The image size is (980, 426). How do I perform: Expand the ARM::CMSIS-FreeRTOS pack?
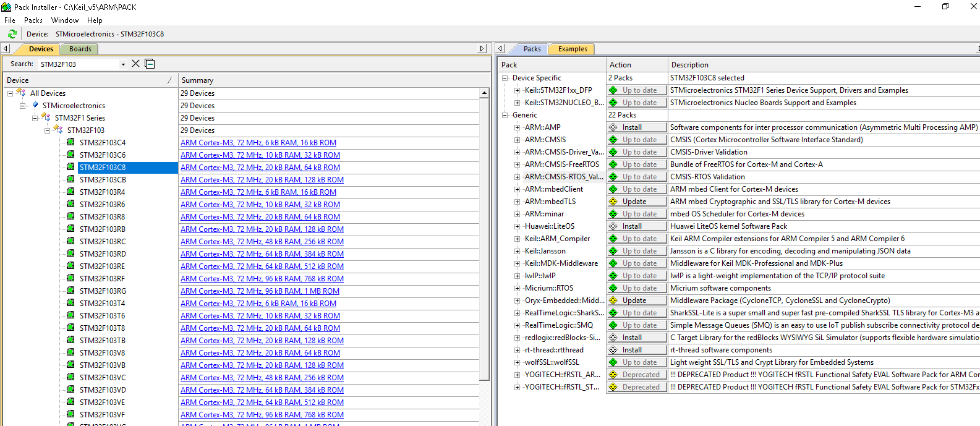point(518,164)
